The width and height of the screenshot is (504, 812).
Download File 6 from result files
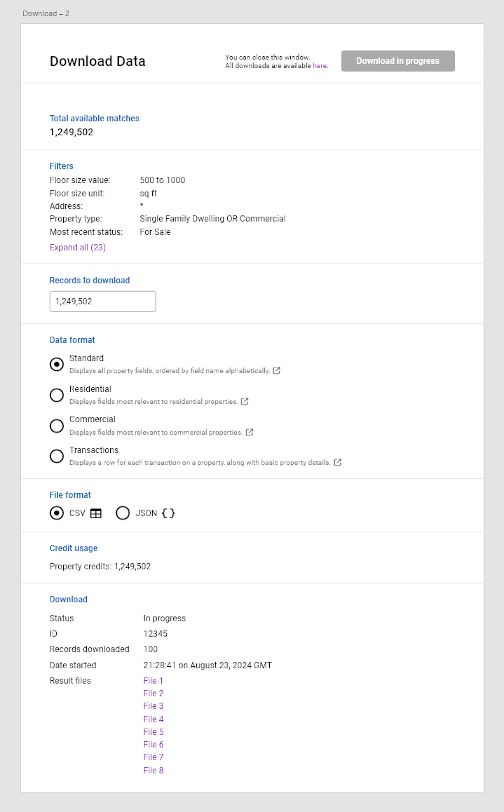point(153,744)
